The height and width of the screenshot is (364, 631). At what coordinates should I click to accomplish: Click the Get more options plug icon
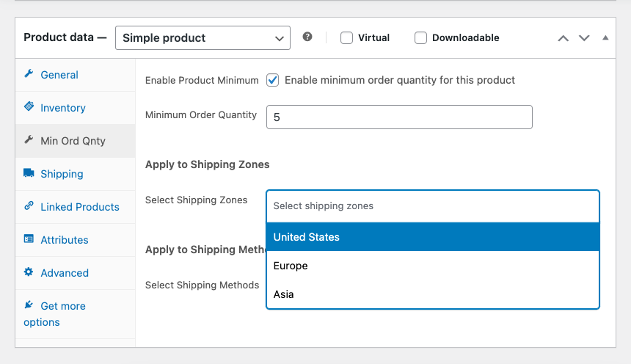click(29, 305)
